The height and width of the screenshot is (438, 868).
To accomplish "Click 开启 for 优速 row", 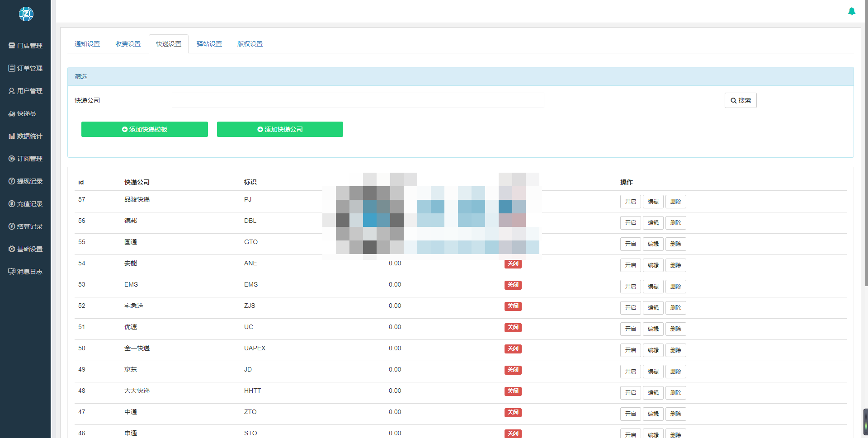I will [630, 329].
